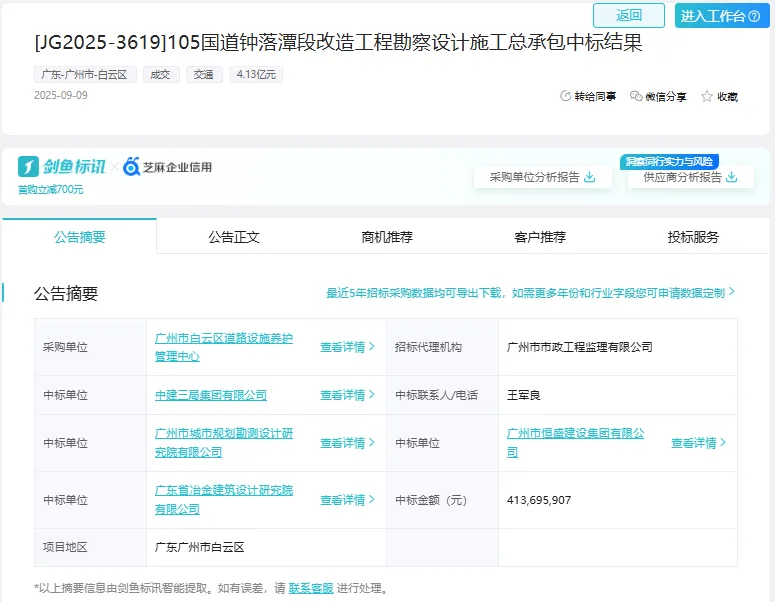Expand 查看详情 for 采购单位 row
The width and height of the screenshot is (775, 602).
(347, 347)
